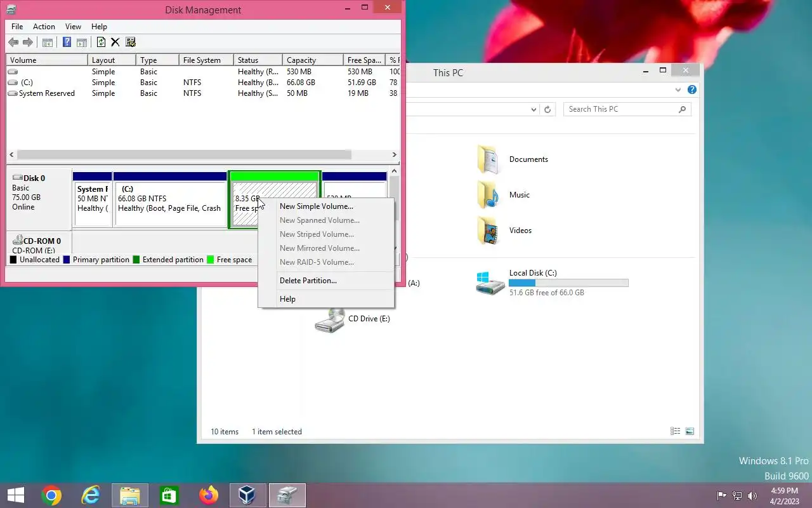Expand the ribbon chevron in This PC window

pyautogui.click(x=678, y=90)
